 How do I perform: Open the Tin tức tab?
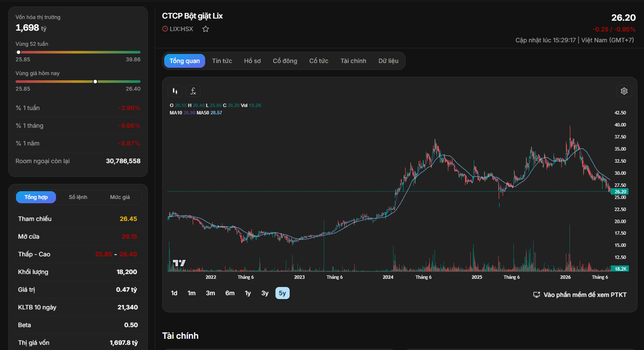coord(222,61)
